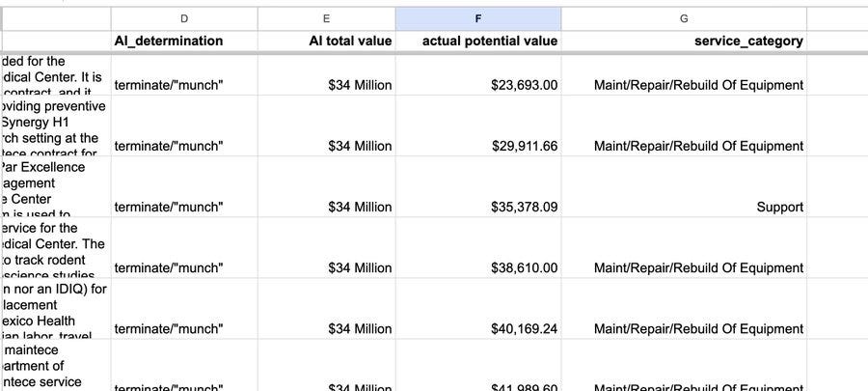868x391 pixels.
Task: Click the $40,169.24 value cell
Action: [x=524, y=328]
